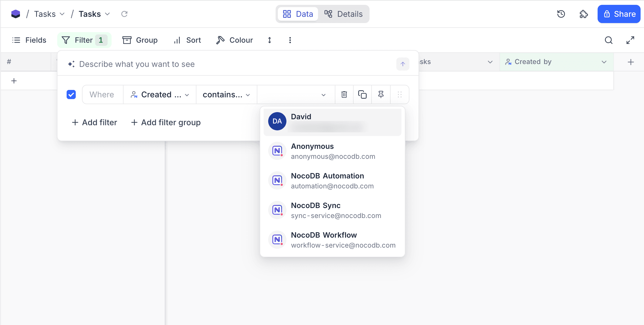Duplicate the filter with the copy icon
This screenshot has height=325, width=644.
click(362, 94)
